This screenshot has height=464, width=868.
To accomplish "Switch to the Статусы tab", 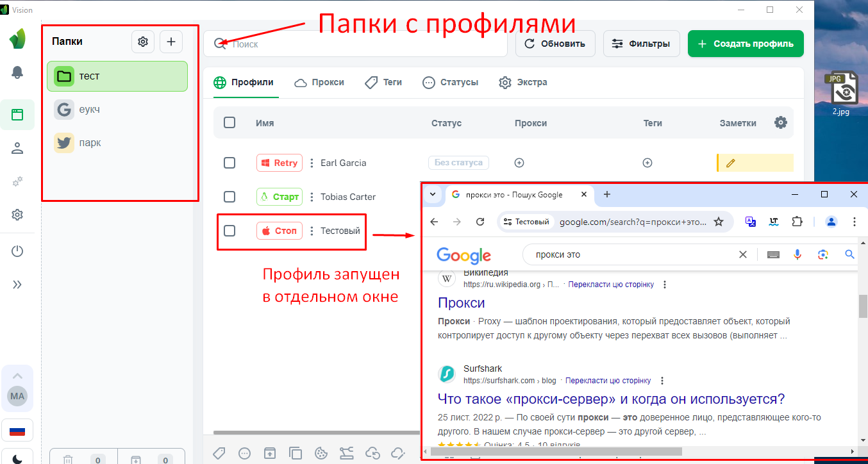I will point(451,82).
